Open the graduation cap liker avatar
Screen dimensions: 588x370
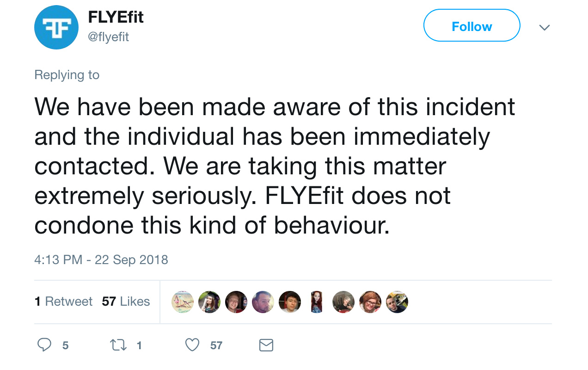[x=209, y=302]
